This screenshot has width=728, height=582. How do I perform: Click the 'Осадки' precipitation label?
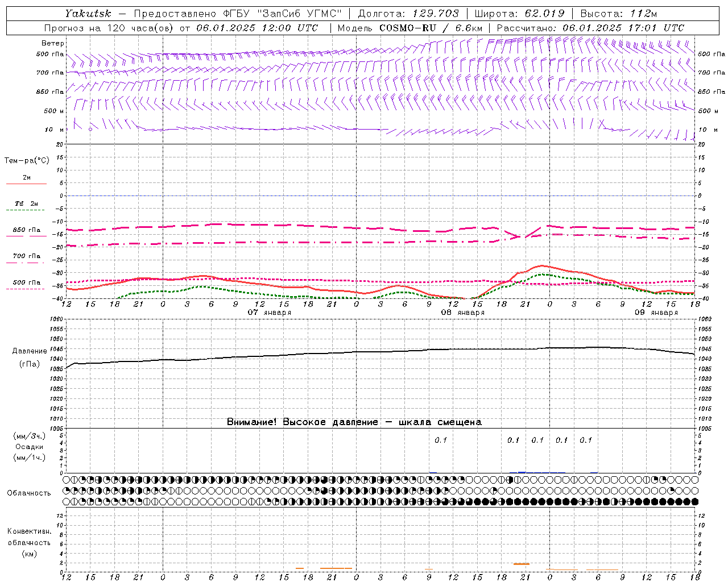tap(30, 447)
